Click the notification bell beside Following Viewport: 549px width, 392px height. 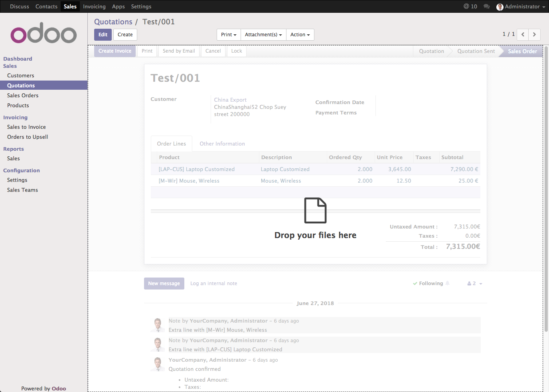point(448,283)
